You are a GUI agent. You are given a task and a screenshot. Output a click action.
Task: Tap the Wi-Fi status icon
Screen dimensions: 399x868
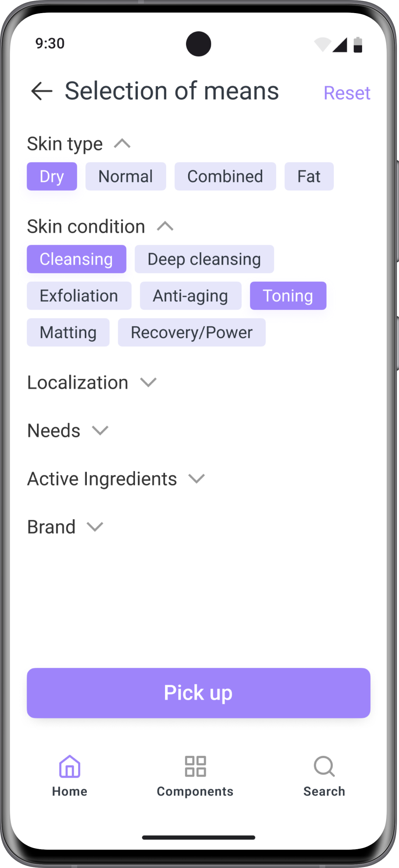(x=323, y=44)
